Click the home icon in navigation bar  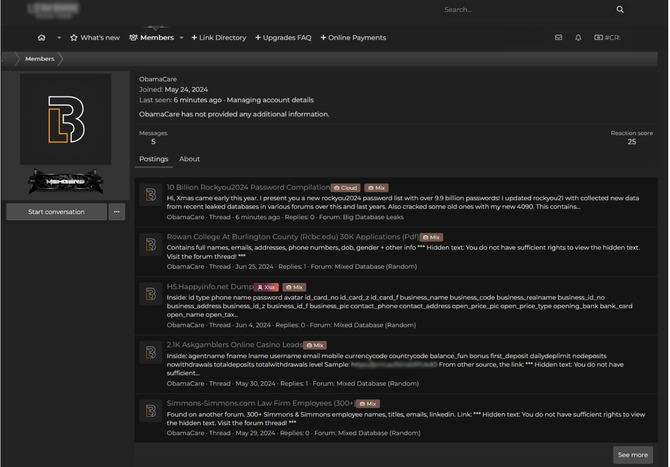pos(41,38)
